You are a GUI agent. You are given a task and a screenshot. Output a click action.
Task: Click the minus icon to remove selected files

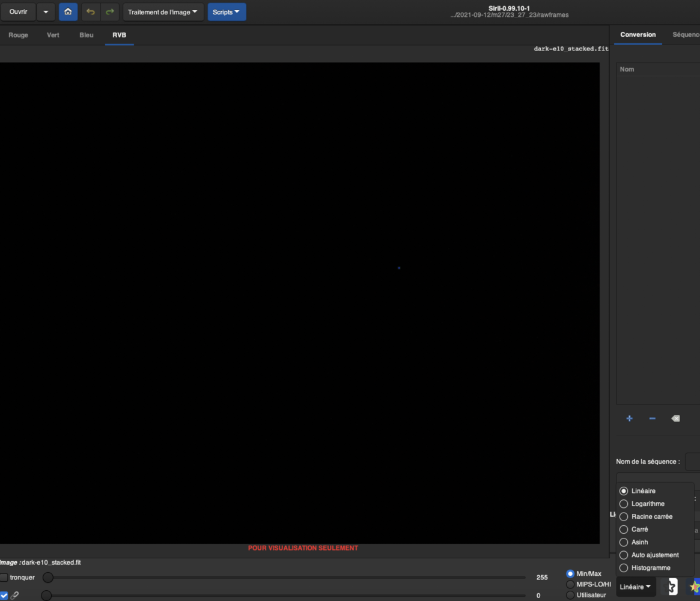(x=652, y=418)
